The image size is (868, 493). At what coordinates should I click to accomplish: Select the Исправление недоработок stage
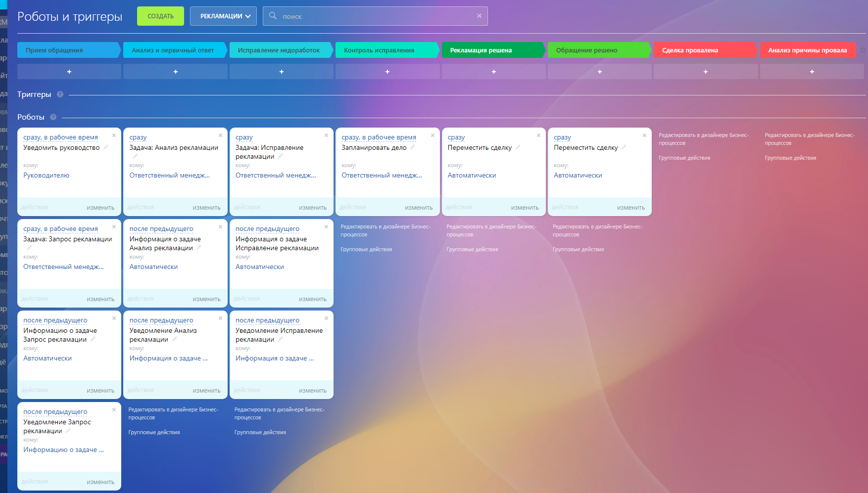281,50
